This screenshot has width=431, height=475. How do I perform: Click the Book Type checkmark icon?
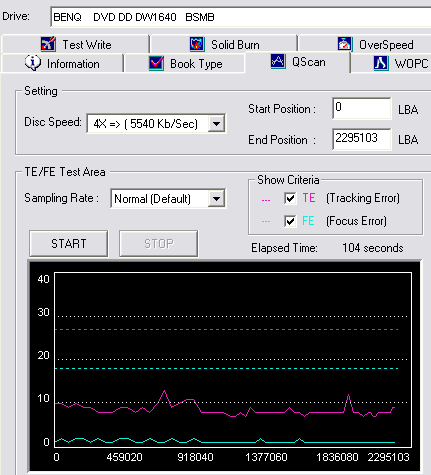[x=156, y=63]
